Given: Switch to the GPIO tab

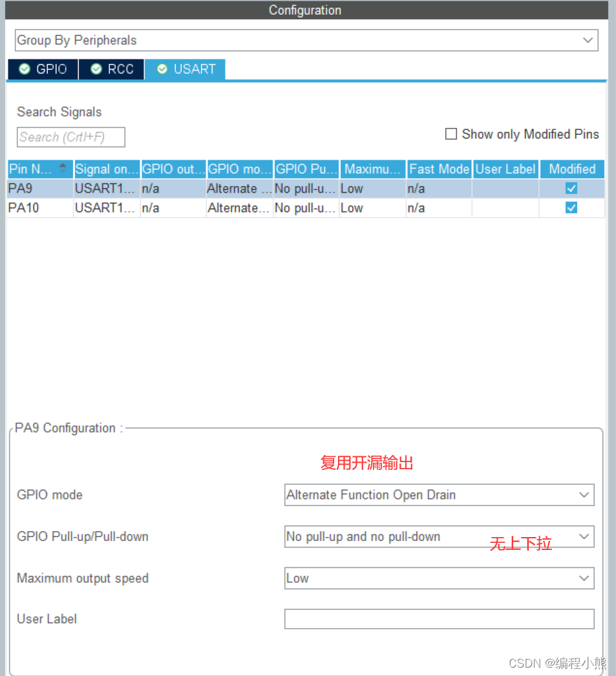Looking at the screenshot, I should [x=43, y=69].
